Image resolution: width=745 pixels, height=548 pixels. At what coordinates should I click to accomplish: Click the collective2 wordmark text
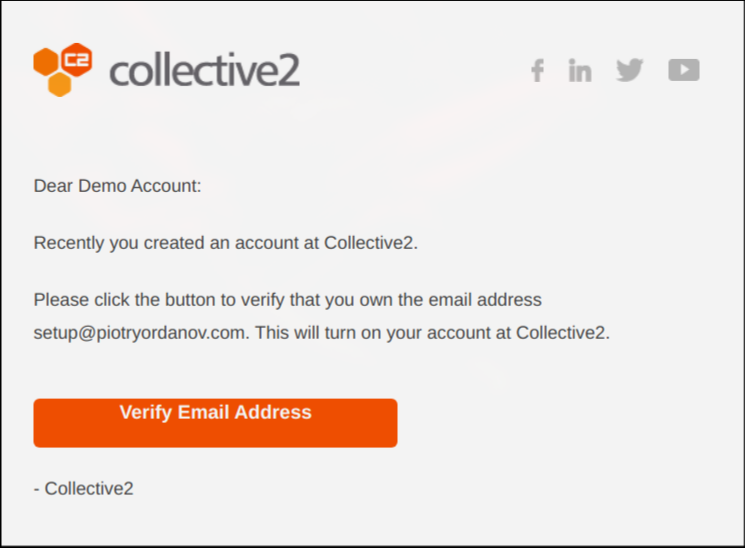[204, 71]
